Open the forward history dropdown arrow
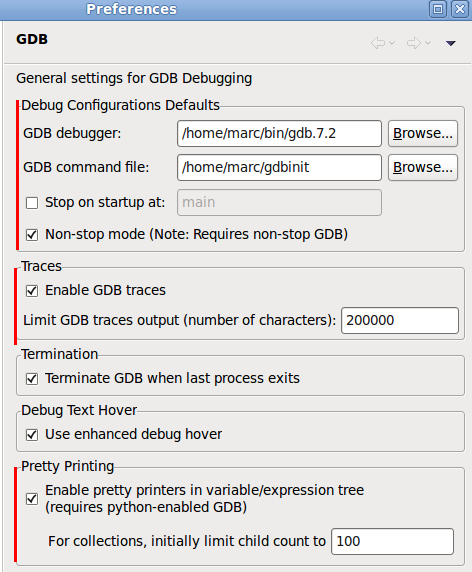The width and height of the screenshot is (472, 572). coord(428,43)
